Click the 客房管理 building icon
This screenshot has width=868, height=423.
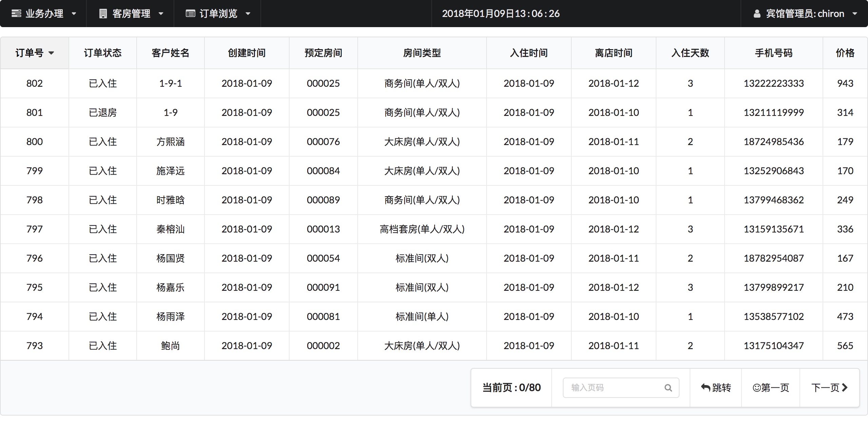pyautogui.click(x=103, y=14)
